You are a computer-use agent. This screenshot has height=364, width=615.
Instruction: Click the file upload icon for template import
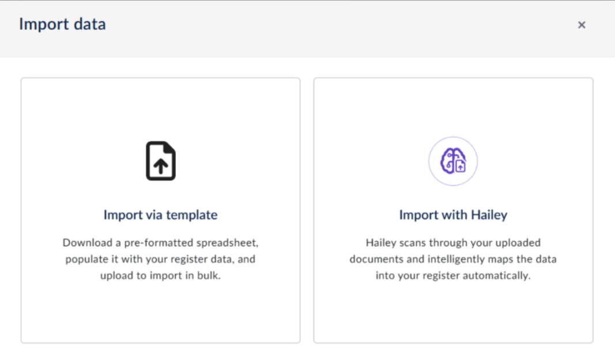coord(160,161)
